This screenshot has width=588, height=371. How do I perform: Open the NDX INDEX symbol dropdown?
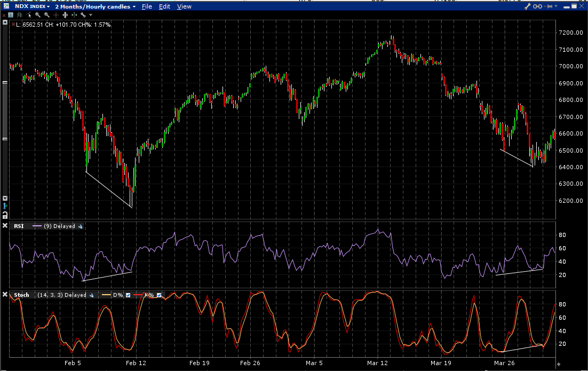(32, 6)
